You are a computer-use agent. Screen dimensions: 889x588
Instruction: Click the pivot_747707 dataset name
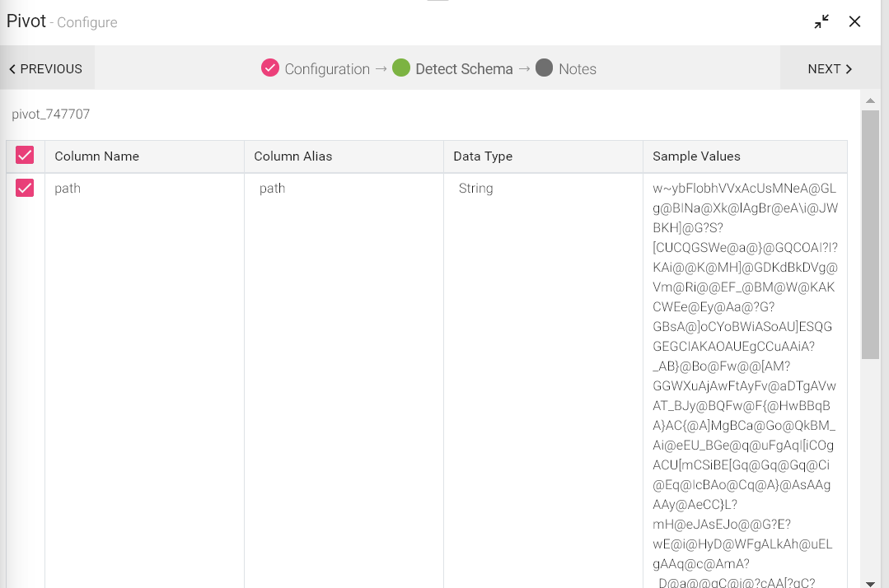(51, 114)
